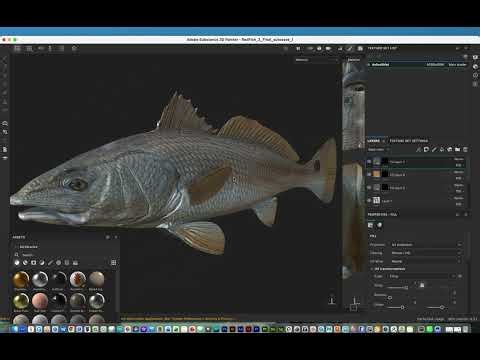This screenshot has height=360, width=480.
Task: Add a fill layer using bucket icon
Action: click(442, 150)
